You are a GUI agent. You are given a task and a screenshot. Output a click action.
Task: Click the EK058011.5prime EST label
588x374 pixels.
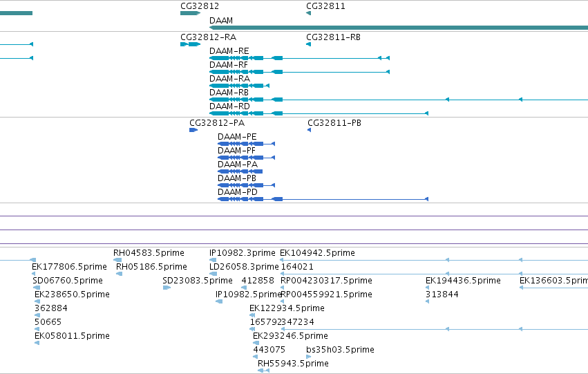(x=72, y=337)
